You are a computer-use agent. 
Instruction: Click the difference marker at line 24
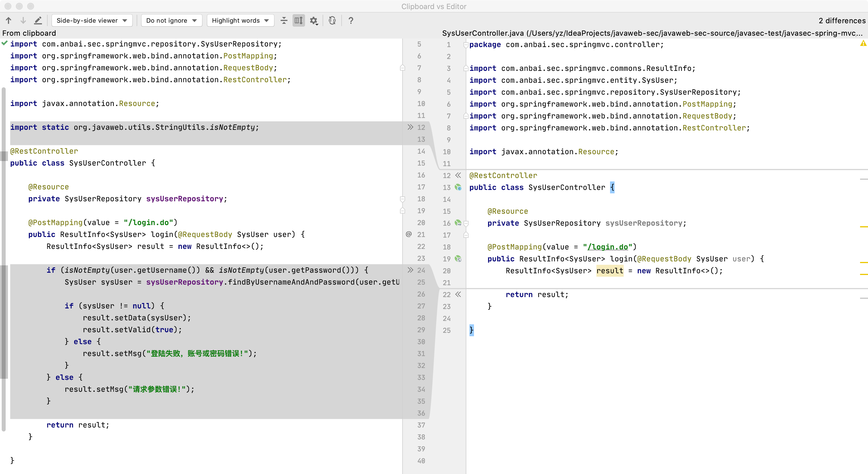pyautogui.click(x=409, y=270)
